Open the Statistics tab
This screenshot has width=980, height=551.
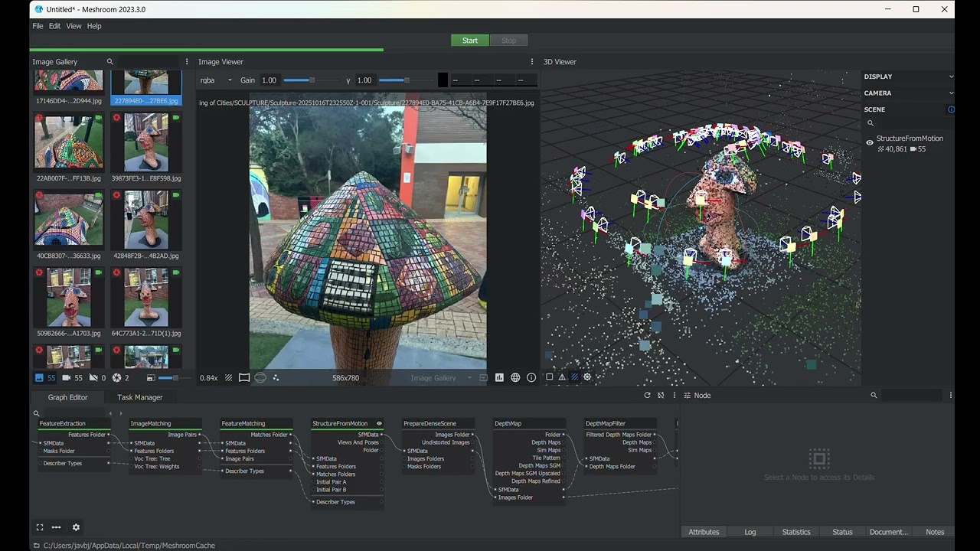point(796,532)
